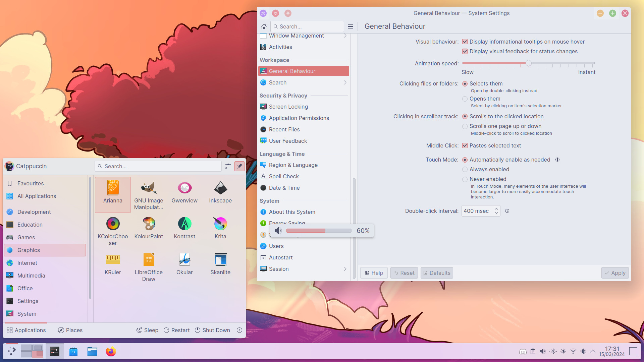Launch the GNU Image Manipulation Program
The width and height of the screenshot is (644, 362).
pos(149,188)
